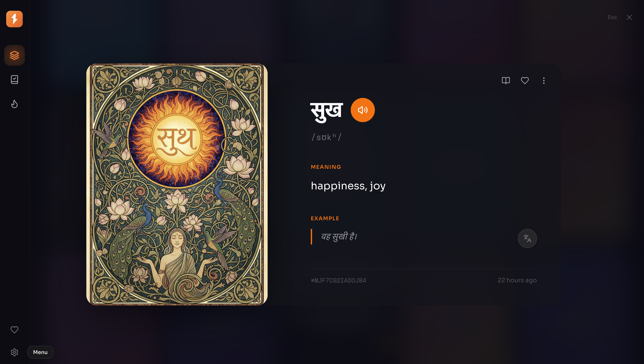This screenshot has height=364, width=644.
Task: Click the meaning text happiness, joy
Action: click(348, 186)
